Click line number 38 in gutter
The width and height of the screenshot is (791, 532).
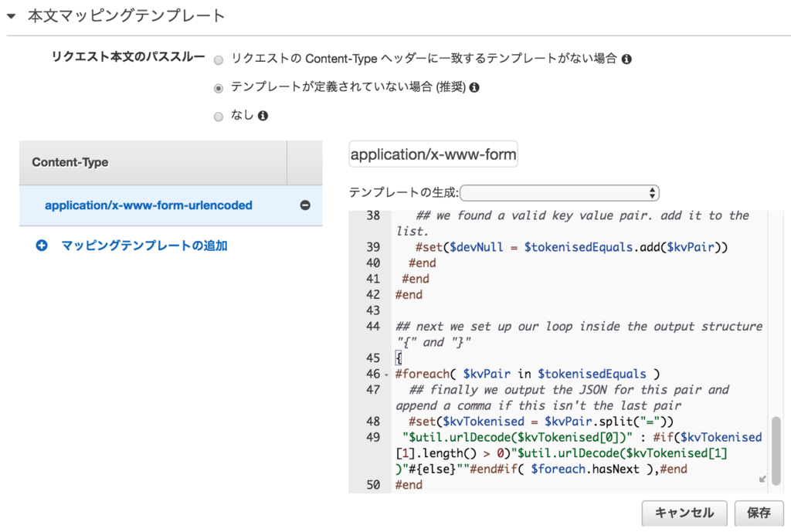point(373,216)
